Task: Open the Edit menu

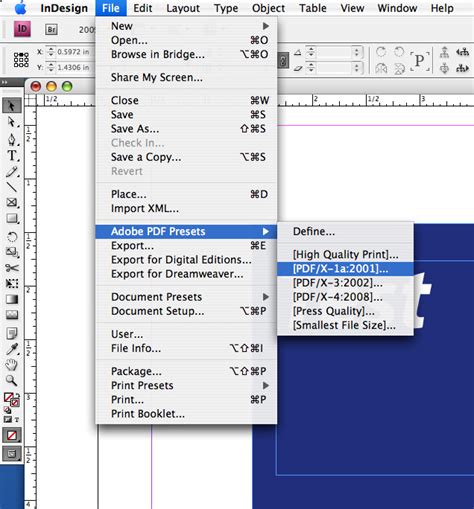Action: pos(143,8)
